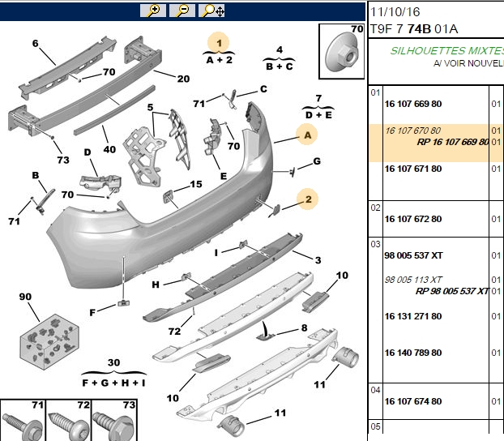Image resolution: width=504 pixels, height=441 pixels.
Task: Click the T9F 7 74B 01A reference code
Action: [414, 29]
